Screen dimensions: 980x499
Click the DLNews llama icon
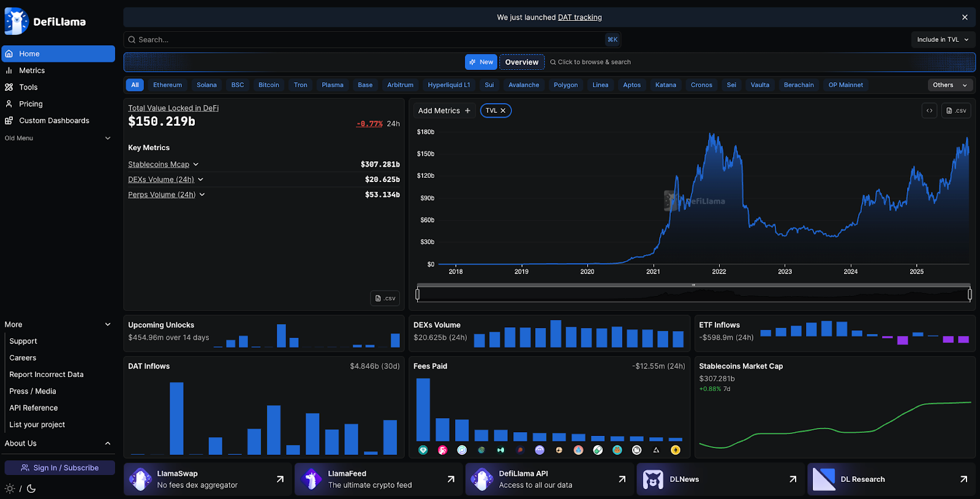click(653, 479)
